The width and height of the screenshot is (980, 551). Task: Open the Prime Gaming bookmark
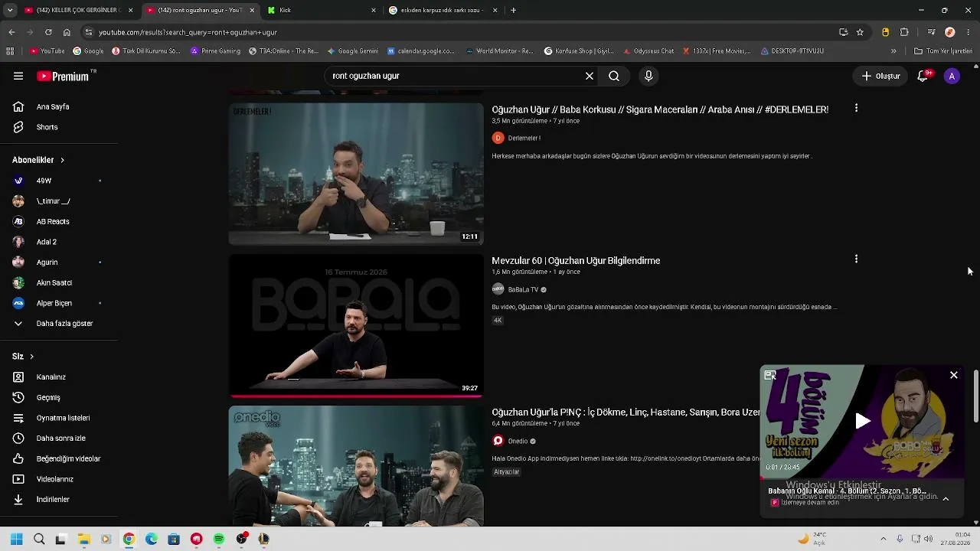(215, 51)
